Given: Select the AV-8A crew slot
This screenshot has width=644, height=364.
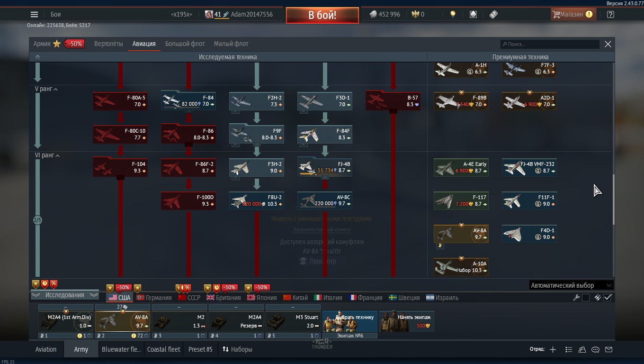Looking at the screenshot, I should click(x=122, y=321).
